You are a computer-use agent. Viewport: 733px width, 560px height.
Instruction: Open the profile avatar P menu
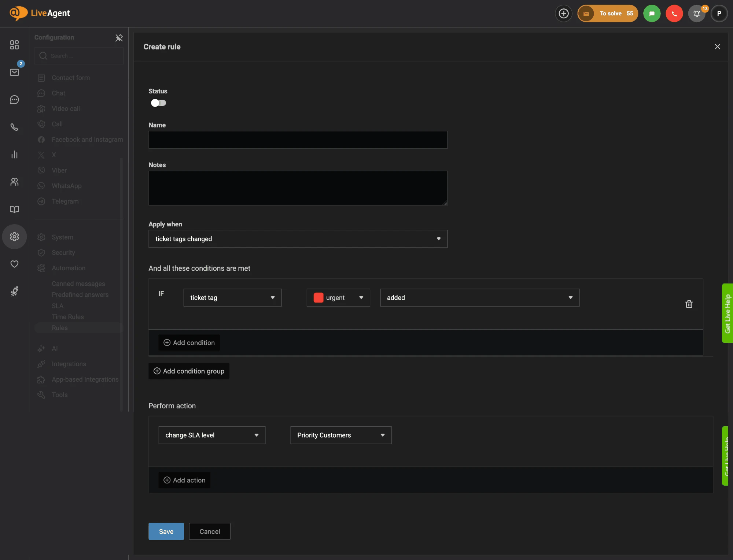click(719, 14)
